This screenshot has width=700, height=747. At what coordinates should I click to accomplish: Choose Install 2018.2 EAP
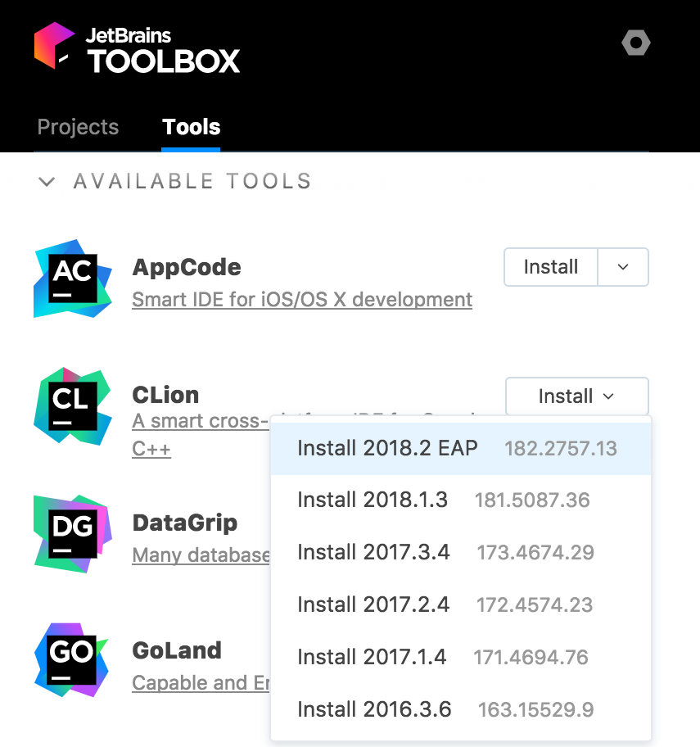[460, 448]
